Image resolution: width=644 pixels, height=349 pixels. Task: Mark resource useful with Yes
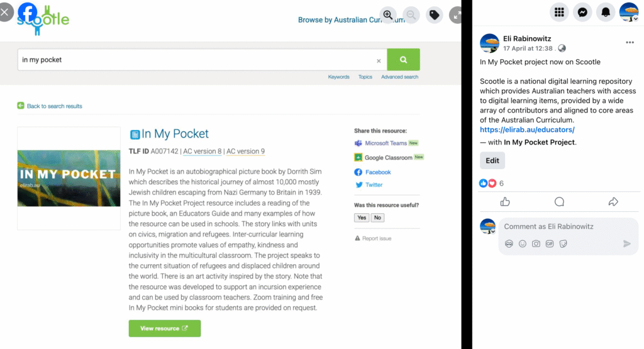click(362, 218)
